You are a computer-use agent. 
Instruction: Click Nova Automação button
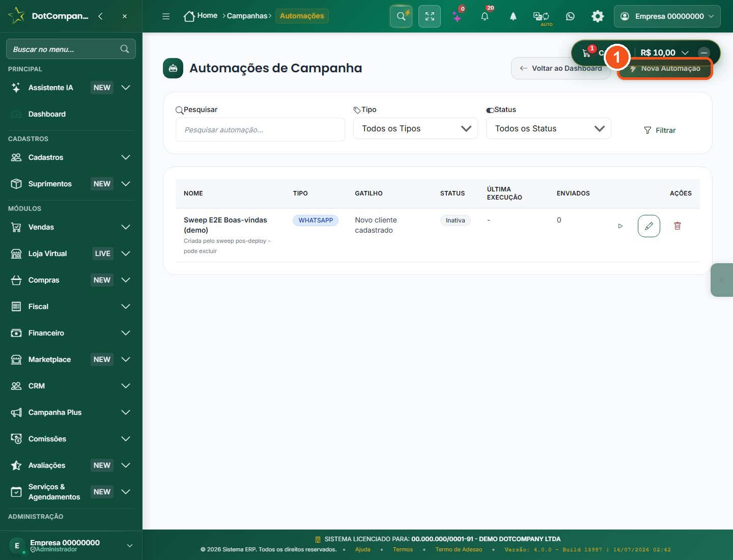(x=665, y=68)
